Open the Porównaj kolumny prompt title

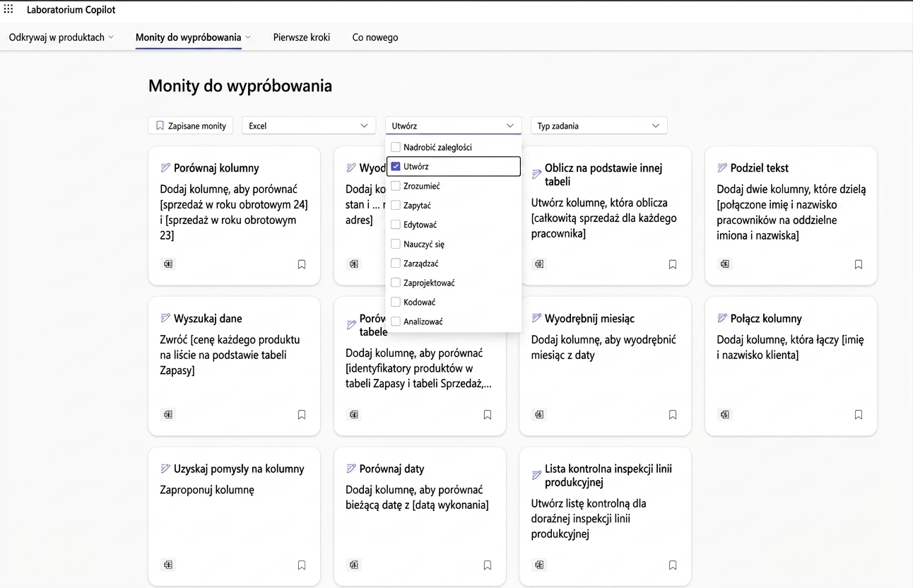(x=216, y=168)
